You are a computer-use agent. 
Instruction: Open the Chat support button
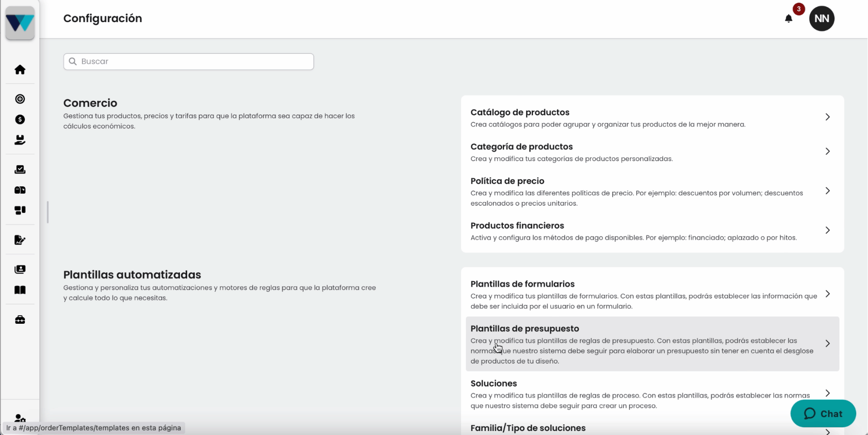point(823,414)
